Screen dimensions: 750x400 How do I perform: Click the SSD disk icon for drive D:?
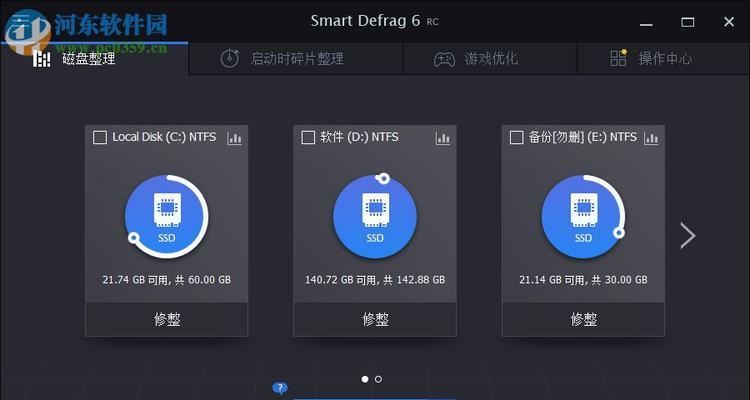[375, 217]
